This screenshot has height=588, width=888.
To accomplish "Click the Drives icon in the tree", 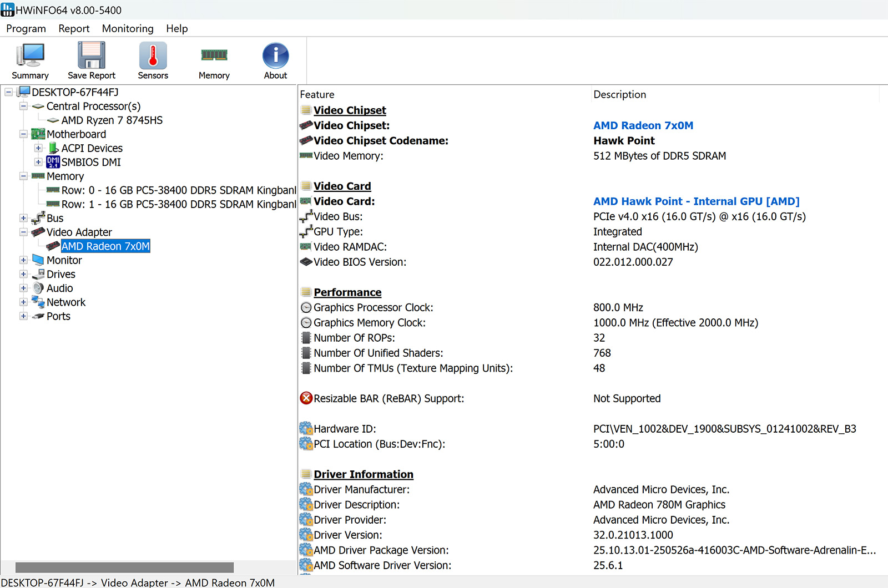I will click(38, 274).
